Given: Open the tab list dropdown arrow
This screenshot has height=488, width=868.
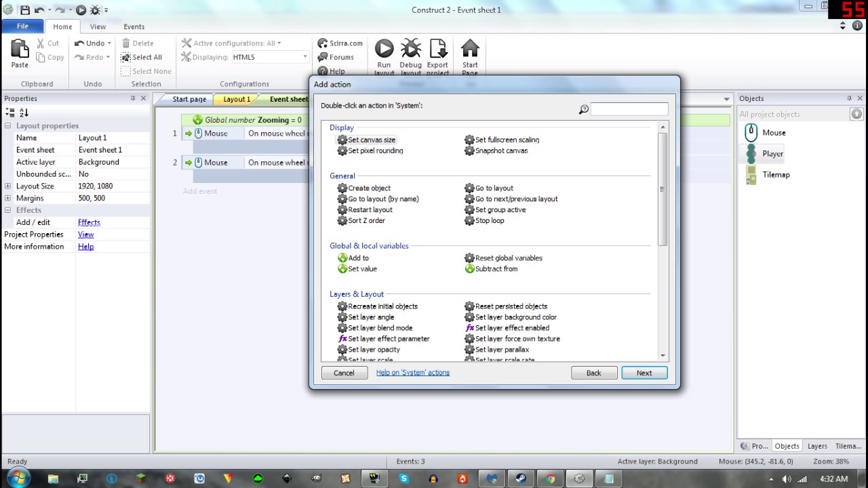Looking at the screenshot, I should [727, 100].
